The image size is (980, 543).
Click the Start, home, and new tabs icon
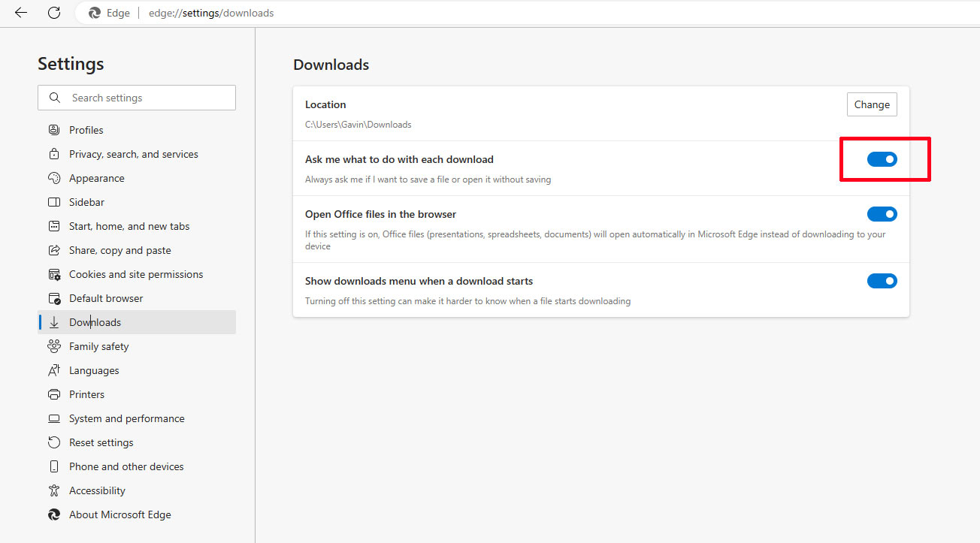tap(54, 226)
